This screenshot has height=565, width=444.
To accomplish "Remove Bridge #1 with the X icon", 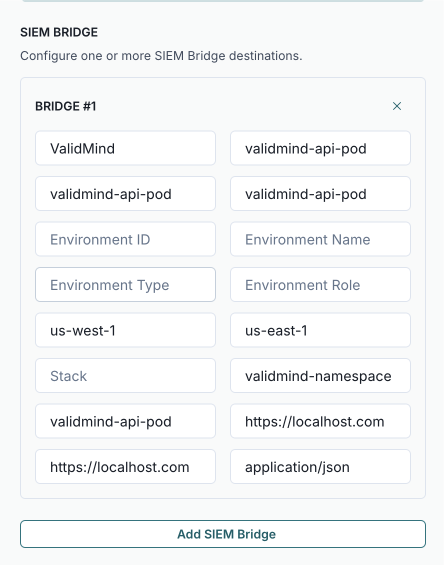I will pos(397,106).
